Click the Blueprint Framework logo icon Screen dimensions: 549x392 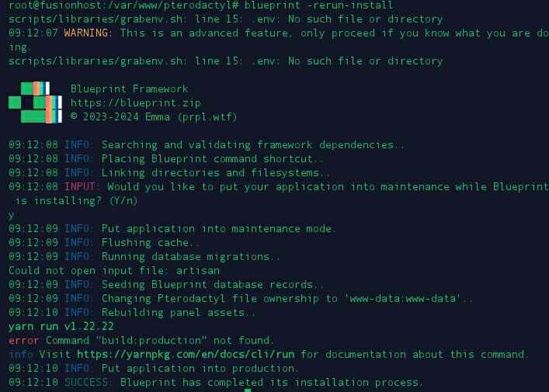[x=35, y=102]
